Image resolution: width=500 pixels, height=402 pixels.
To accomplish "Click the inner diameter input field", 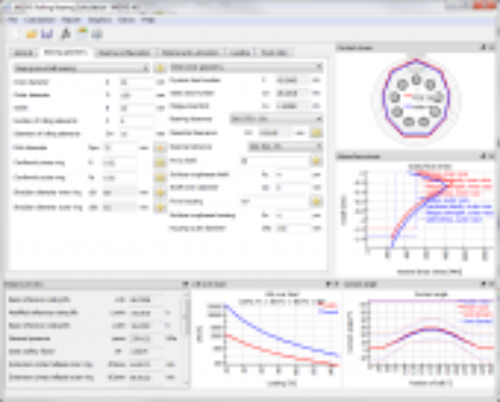I will 137,82.
